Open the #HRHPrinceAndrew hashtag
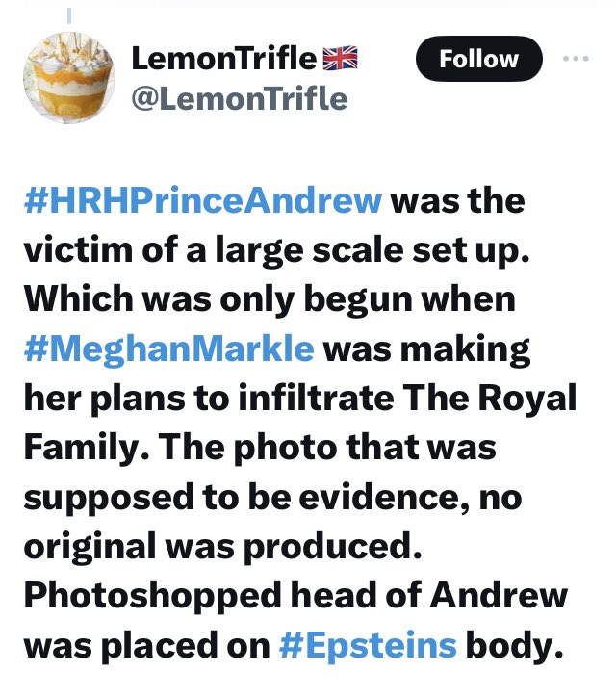Viewport: 616px width, 697px height. point(203,201)
